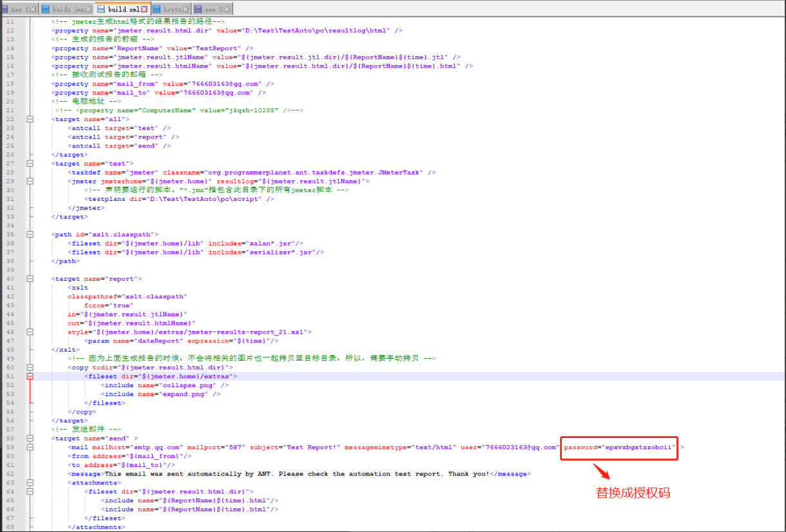
Task: Click the include name="collapse.png" line
Action: coord(164,385)
